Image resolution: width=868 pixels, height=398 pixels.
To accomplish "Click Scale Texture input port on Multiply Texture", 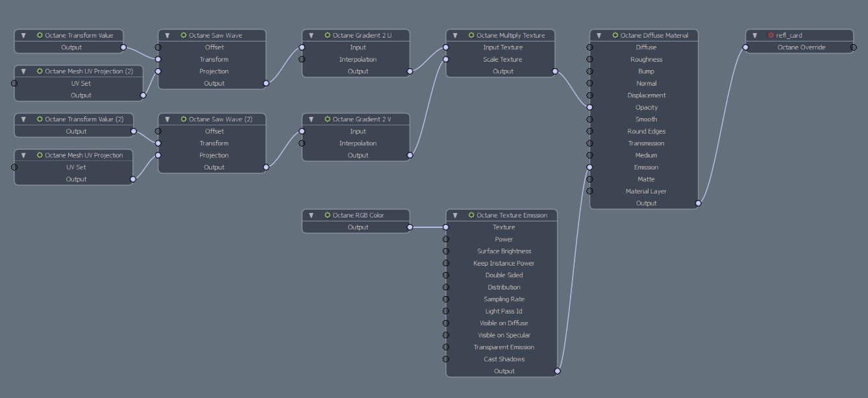I will pyautogui.click(x=446, y=59).
